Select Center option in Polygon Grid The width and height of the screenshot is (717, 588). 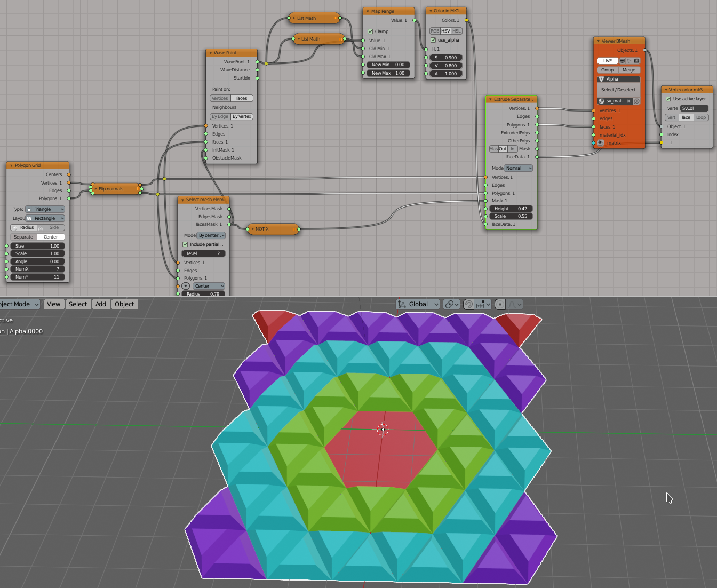click(51, 237)
